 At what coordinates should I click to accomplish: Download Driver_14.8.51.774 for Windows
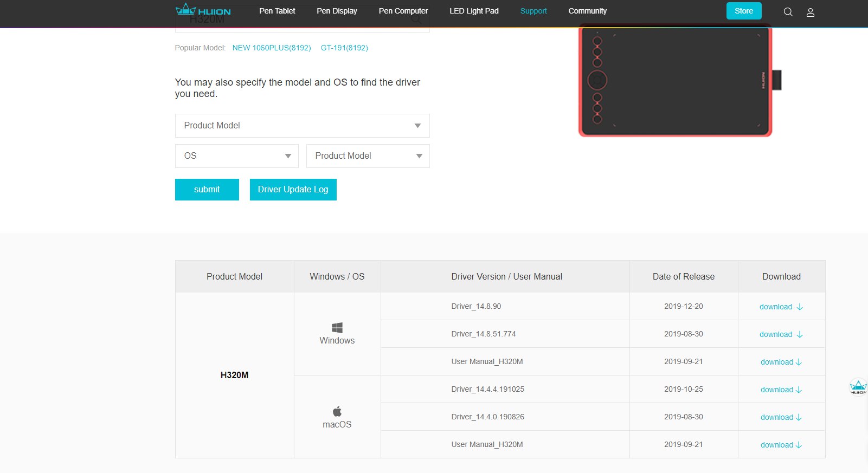click(x=781, y=334)
